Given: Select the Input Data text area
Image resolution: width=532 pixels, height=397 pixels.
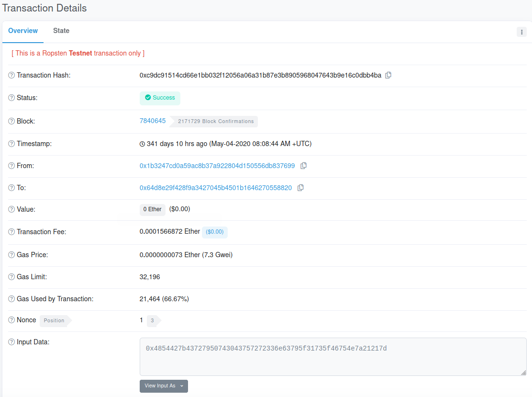Looking at the screenshot, I should (x=333, y=356).
